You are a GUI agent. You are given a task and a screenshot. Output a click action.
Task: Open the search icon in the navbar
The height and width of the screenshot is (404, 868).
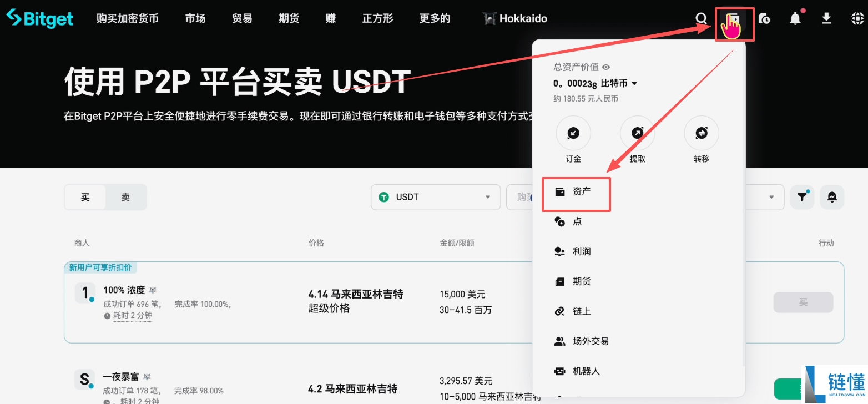tap(702, 18)
